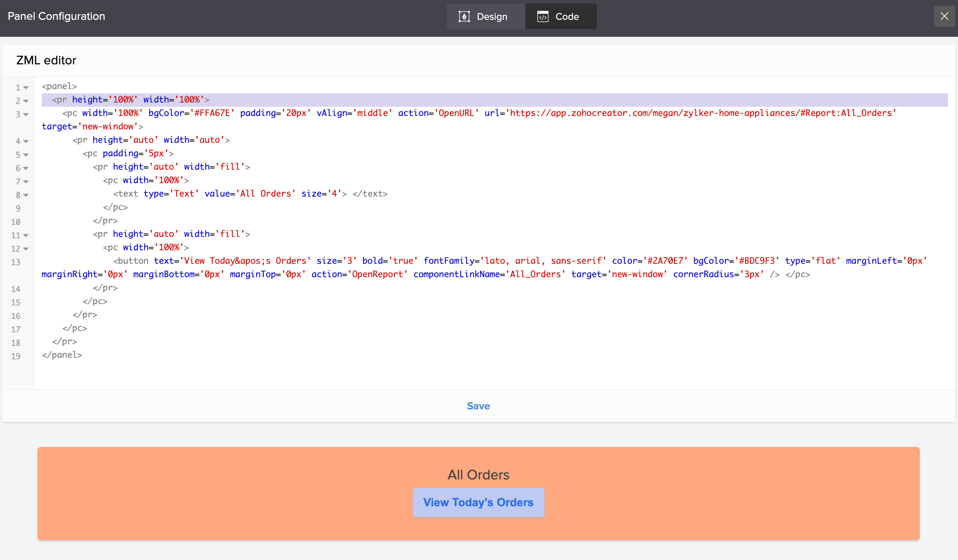Collapse fold arrow at line 11
958x560 pixels.
[26, 235]
